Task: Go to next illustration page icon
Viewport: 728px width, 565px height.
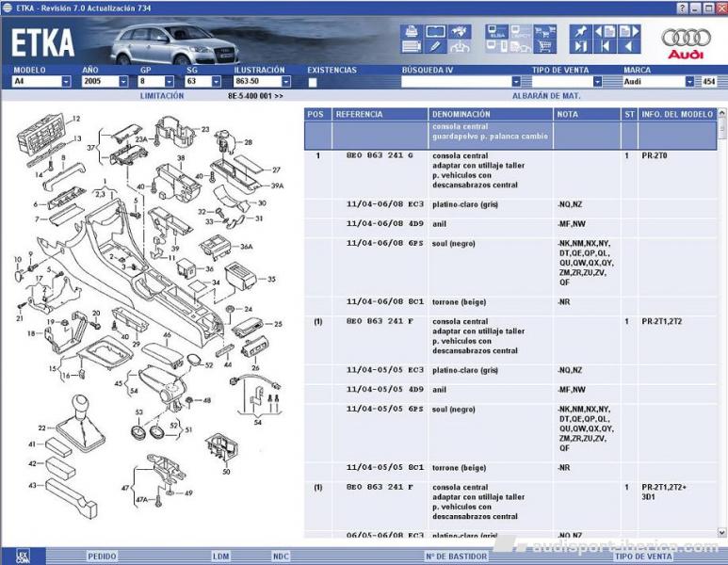Action: pos(629,32)
